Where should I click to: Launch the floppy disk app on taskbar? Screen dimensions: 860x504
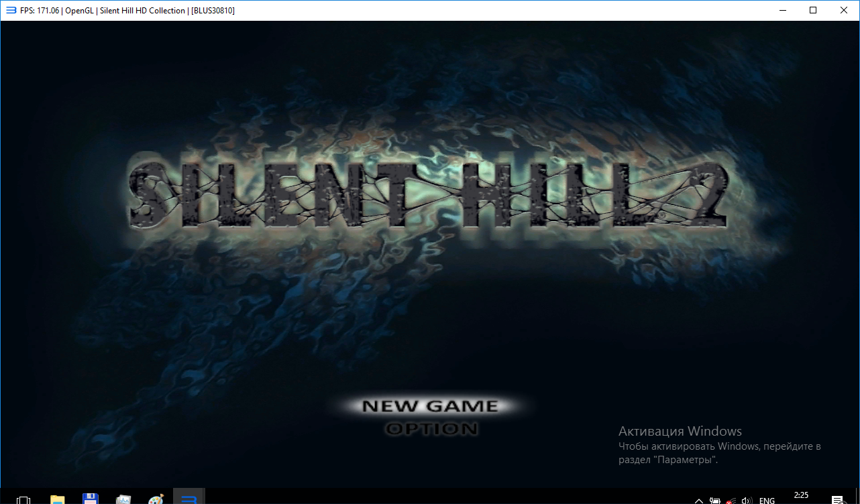point(90,499)
